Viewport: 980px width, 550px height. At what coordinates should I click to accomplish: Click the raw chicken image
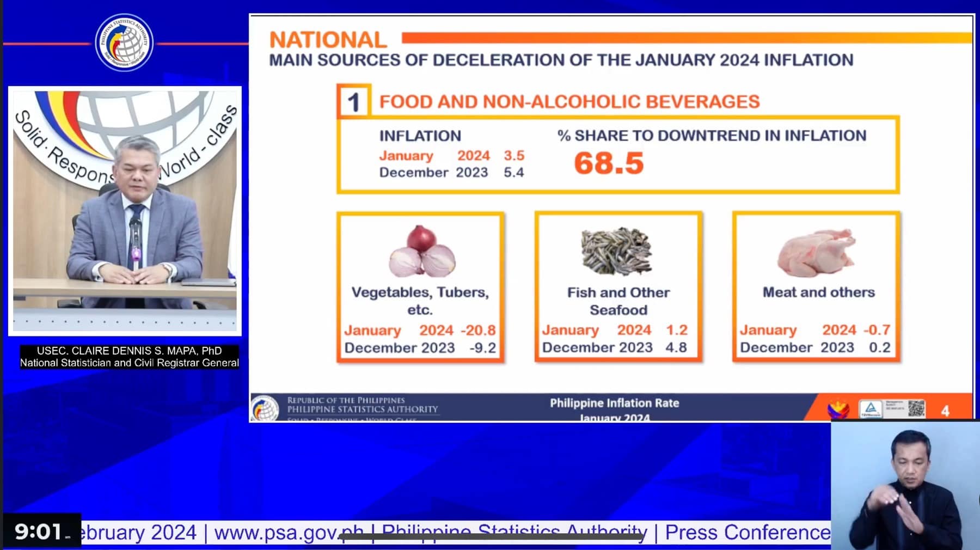click(x=816, y=253)
